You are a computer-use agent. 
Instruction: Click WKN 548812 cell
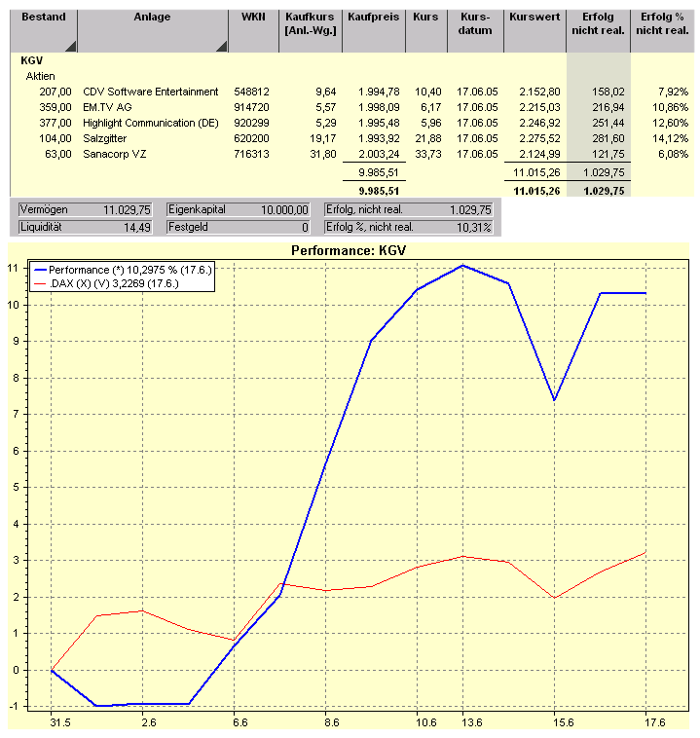(x=252, y=92)
